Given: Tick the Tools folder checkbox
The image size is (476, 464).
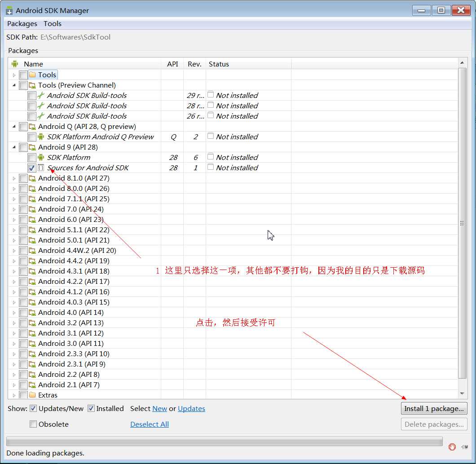Looking at the screenshot, I should coord(23,75).
